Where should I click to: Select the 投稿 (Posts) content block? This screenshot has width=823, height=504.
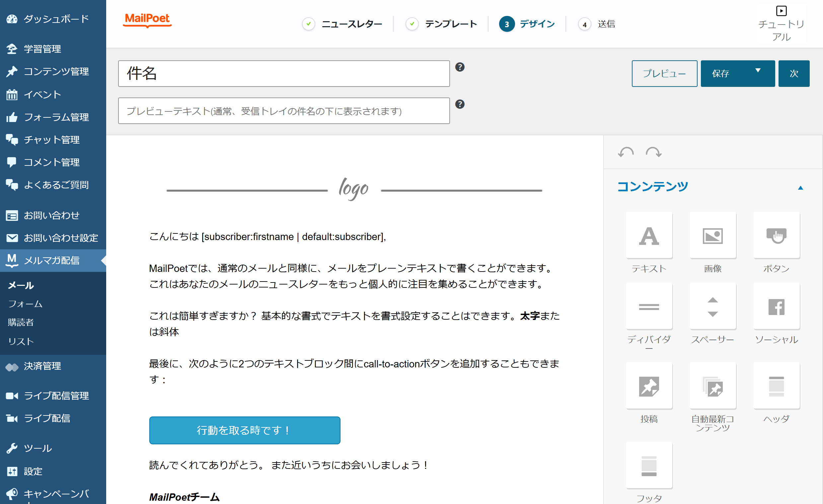(x=649, y=386)
